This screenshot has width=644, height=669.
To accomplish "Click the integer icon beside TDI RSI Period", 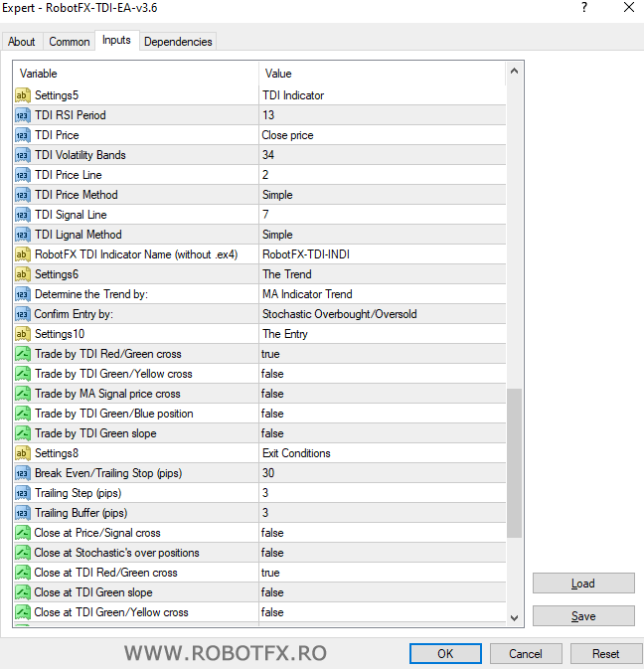I will tap(23, 115).
